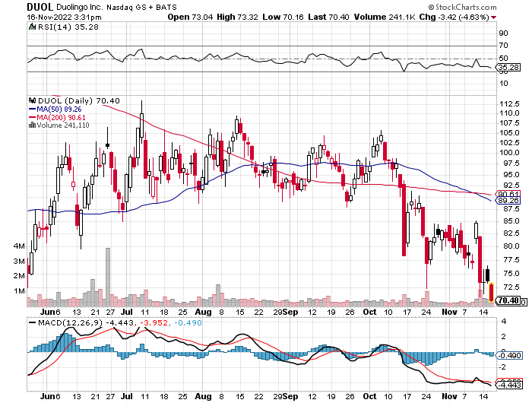Click the 112.5 price axis label
The height and width of the screenshot is (403, 532).
click(509, 103)
